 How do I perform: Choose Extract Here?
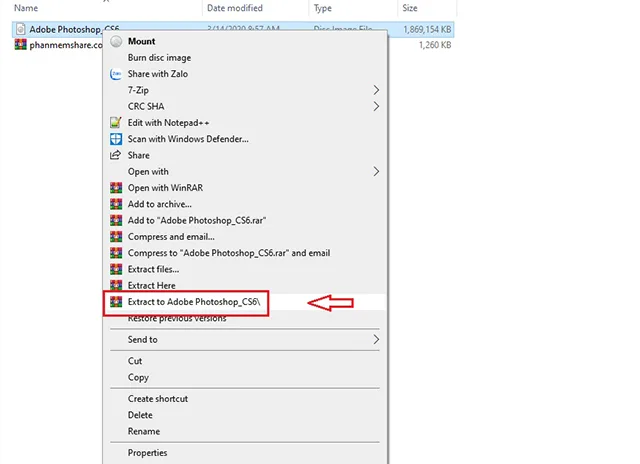pyautogui.click(x=151, y=285)
